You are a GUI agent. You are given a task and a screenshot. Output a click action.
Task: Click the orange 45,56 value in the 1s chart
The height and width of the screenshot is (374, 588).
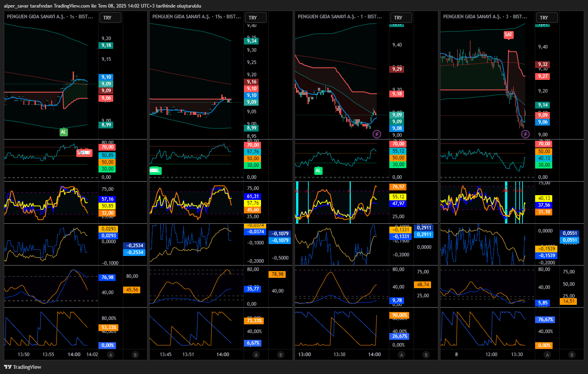click(x=132, y=290)
